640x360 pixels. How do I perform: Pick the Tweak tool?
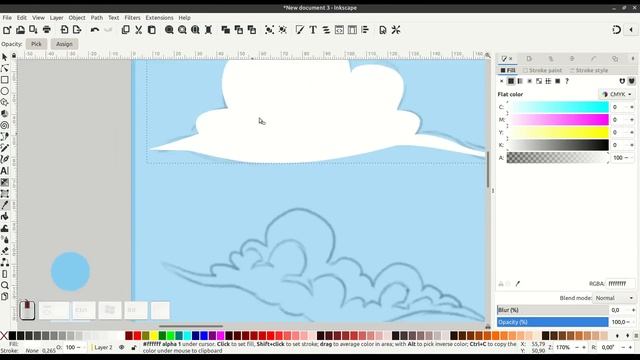point(4,228)
